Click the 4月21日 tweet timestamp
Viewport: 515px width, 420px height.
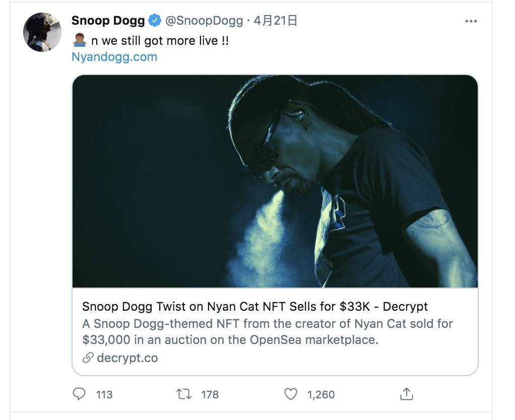pyautogui.click(x=275, y=21)
